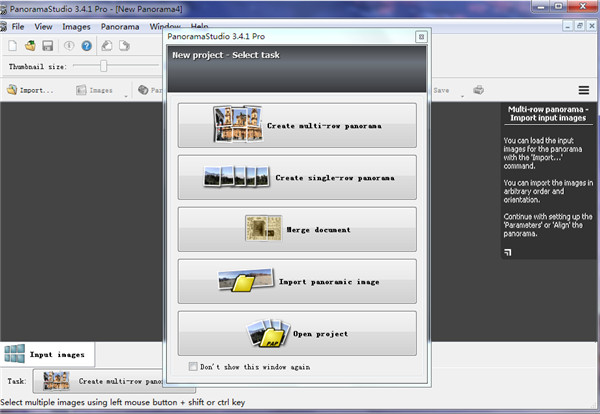The width and height of the screenshot is (600, 414).
Task: Expand the dropdown arrow under Save step
Action: (462, 96)
